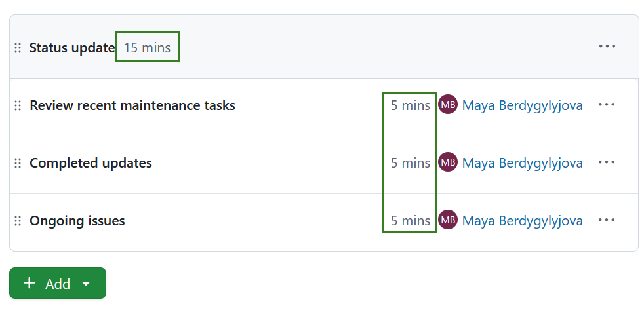Expand the Add button dropdown arrow
644x325 pixels.
coord(86,284)
